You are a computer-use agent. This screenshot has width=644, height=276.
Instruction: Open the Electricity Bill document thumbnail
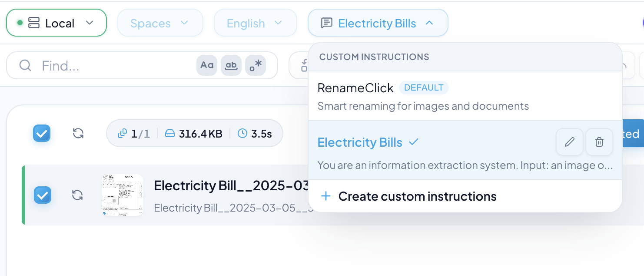(x=123, y=195)
